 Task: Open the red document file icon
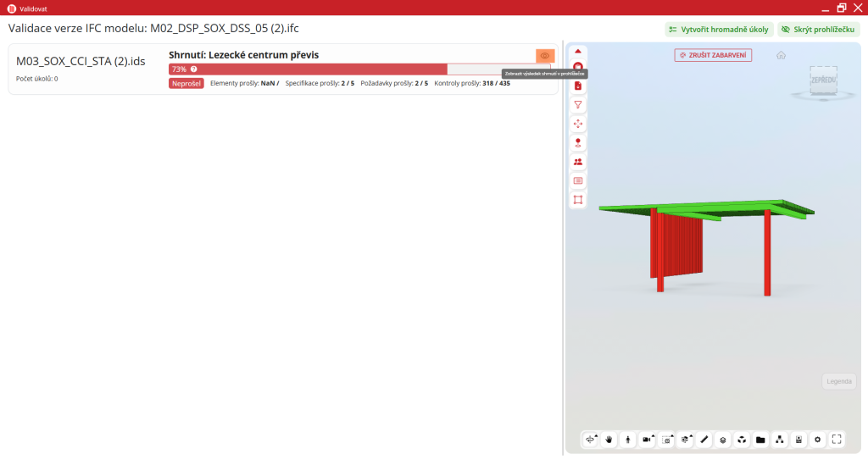coord(578,86)
